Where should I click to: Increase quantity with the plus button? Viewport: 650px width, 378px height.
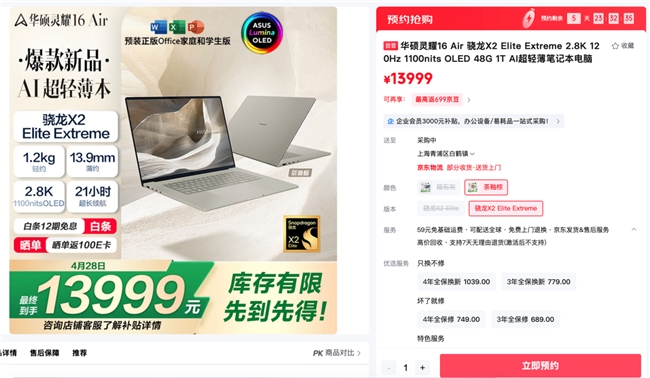pyautogui.click(x=422, y=368)
